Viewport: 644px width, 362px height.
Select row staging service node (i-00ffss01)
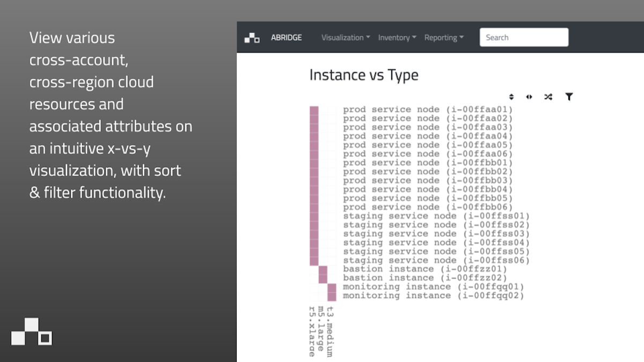(x=436, y=216)
